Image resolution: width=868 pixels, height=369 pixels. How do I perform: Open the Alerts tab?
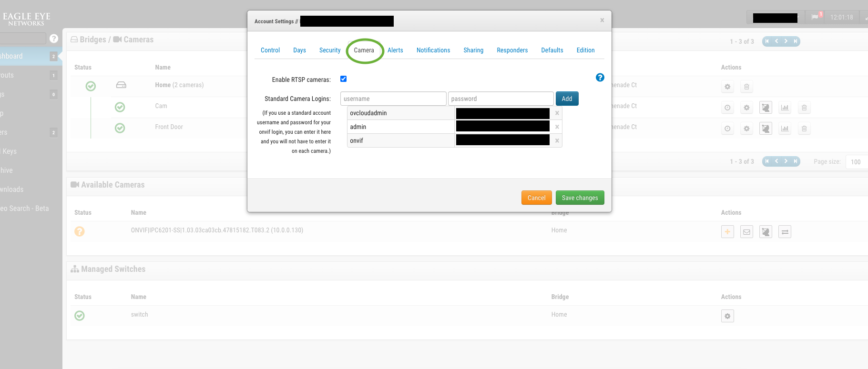[395, 50]
